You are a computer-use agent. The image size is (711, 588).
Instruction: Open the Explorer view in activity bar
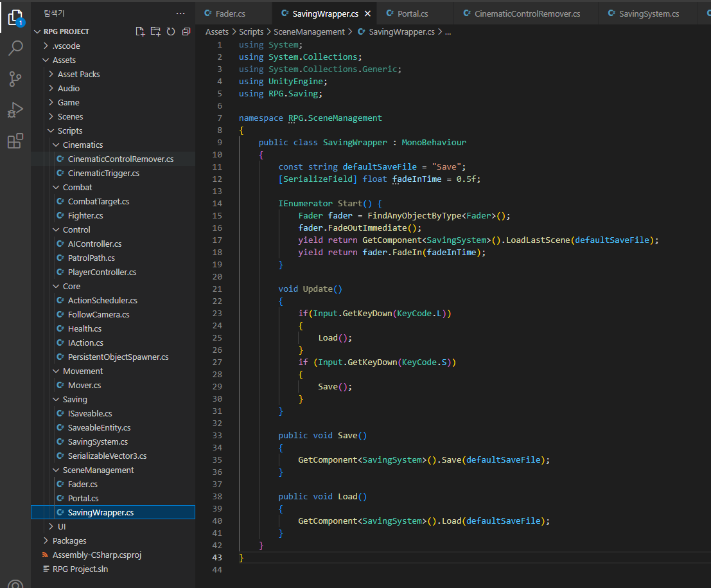tap(15, 18)
